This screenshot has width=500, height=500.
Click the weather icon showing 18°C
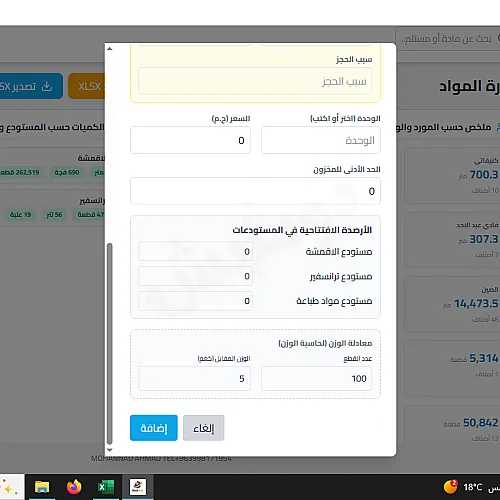[450, 487]
